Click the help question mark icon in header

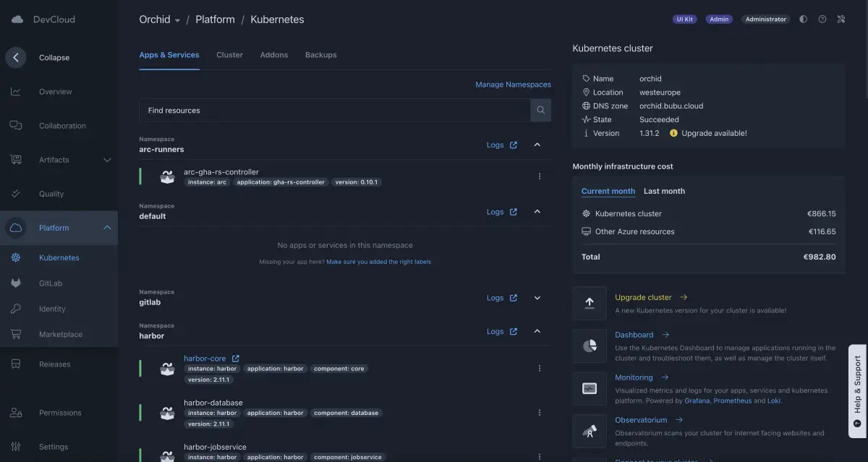point(822,20)
